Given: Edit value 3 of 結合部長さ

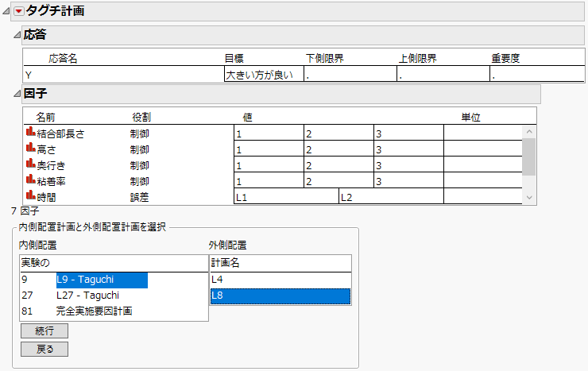Looking at the screenshot, I should pyautogui.click(x=408, y=133).
